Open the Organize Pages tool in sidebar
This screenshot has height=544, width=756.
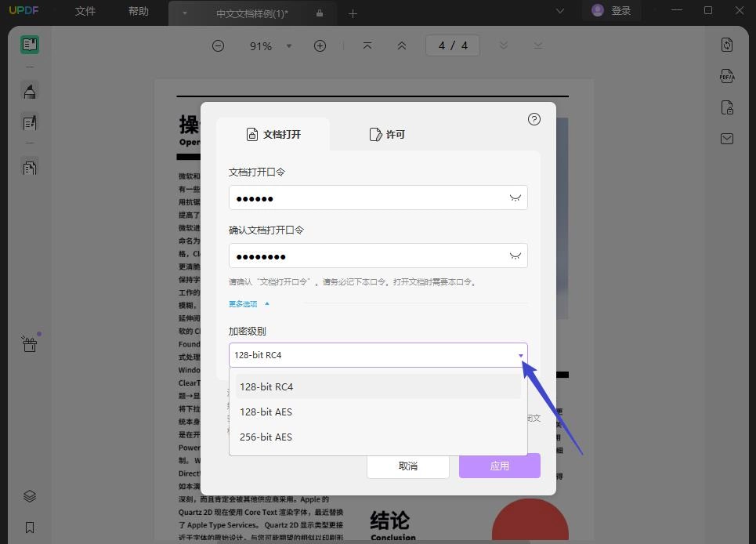click(30, 168)
